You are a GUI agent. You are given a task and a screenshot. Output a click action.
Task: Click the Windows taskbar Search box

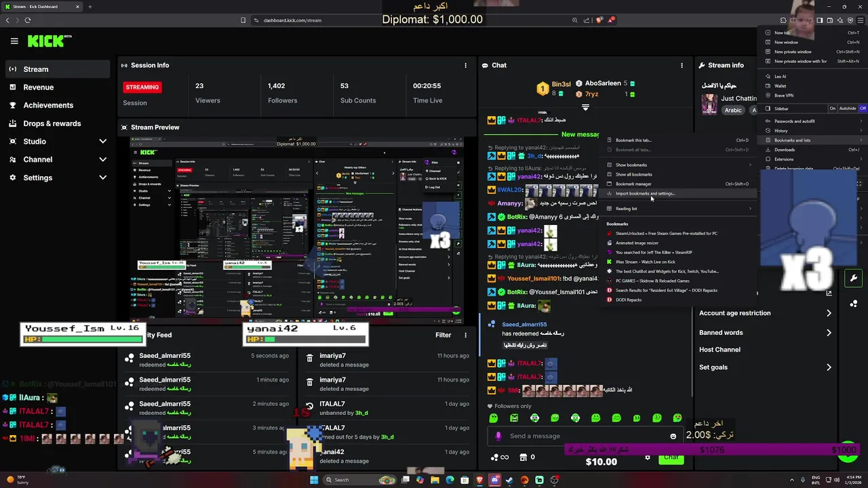coord(359,480)
